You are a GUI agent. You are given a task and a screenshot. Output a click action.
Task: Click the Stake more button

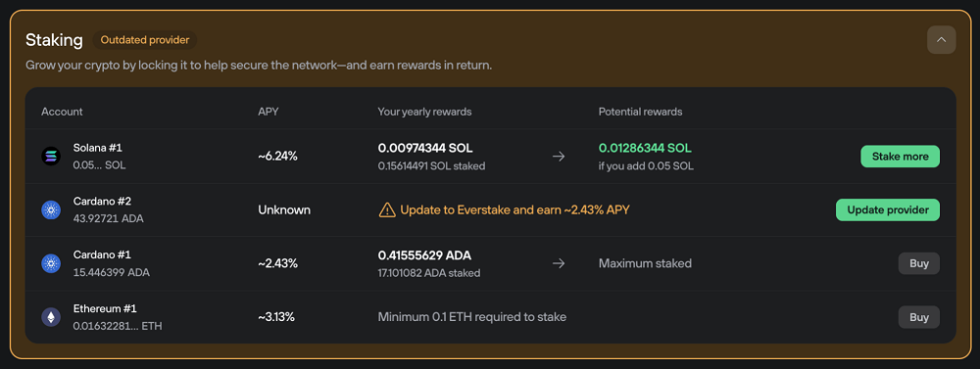pyautogui.click(x=900, y=156)
